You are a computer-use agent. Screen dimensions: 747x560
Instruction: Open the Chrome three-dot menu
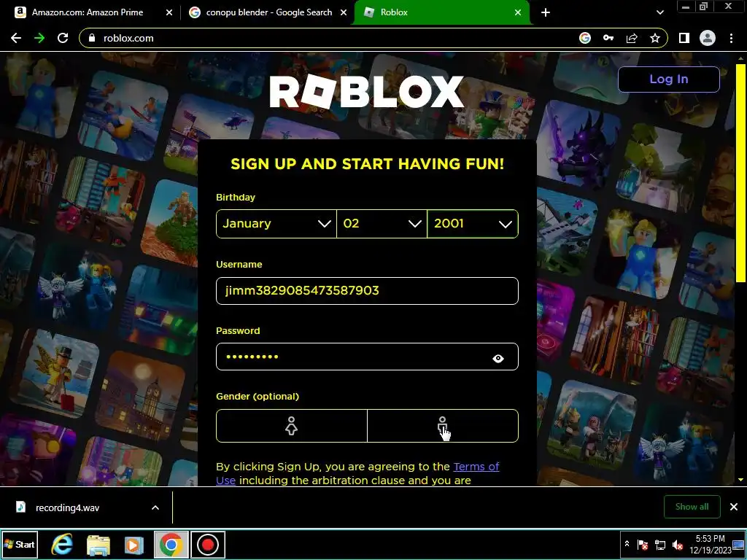click(x=731, y=38)
